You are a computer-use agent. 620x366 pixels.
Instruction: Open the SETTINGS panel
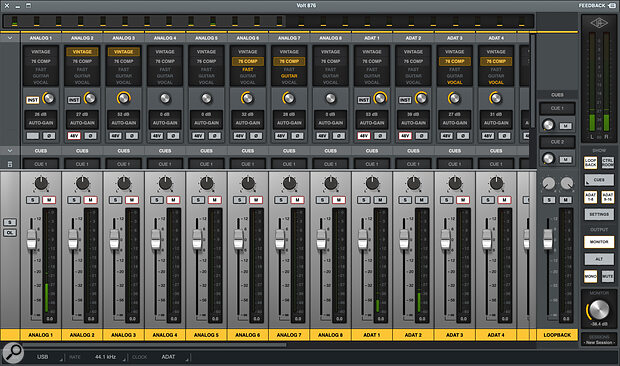(599, 214)
